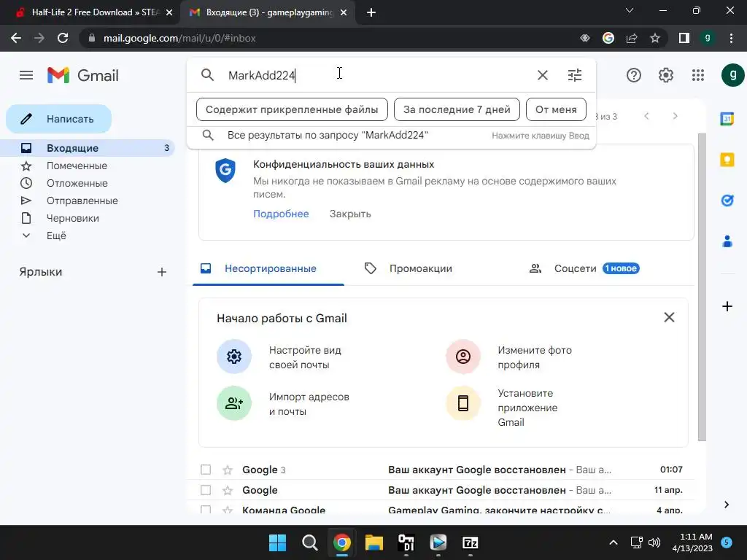This screenshot has height=560, width=747.
Task: Show hidden system tray icons chevron
Action: click(x=614, y=542)
